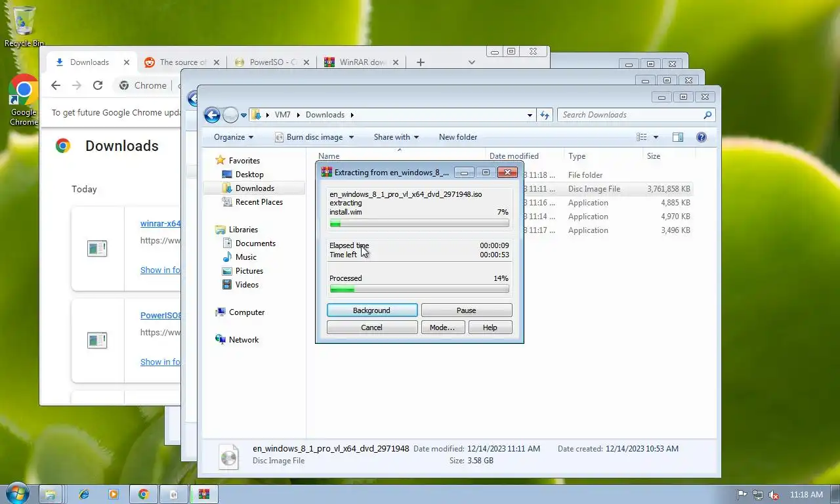Open recent pages dropdown arrow in Explorer
Screen dimensions: 840x504
point(243,115)
